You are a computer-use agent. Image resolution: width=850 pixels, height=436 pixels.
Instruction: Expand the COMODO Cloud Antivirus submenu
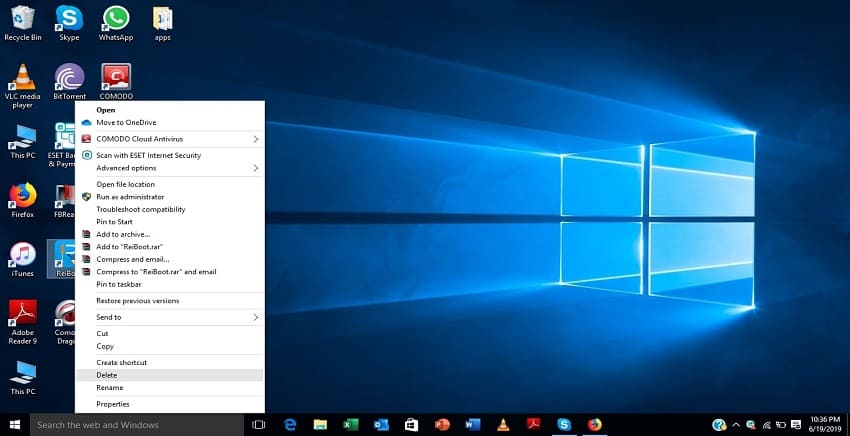(170, 139)
